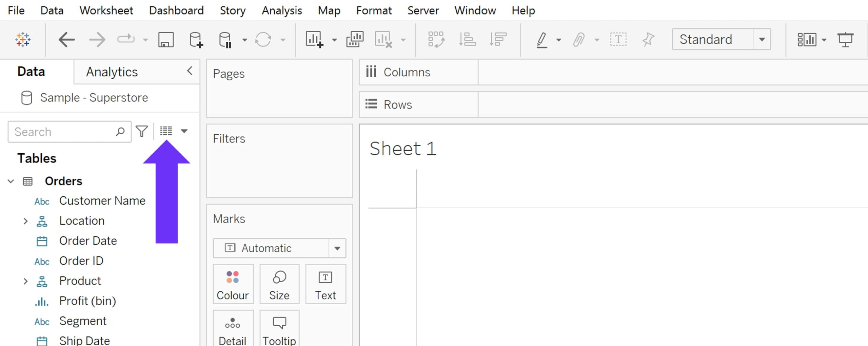Click the New Worksheet icon
Image resolution: width=868 pixels, height=346 pixels.
coord(314,40)
